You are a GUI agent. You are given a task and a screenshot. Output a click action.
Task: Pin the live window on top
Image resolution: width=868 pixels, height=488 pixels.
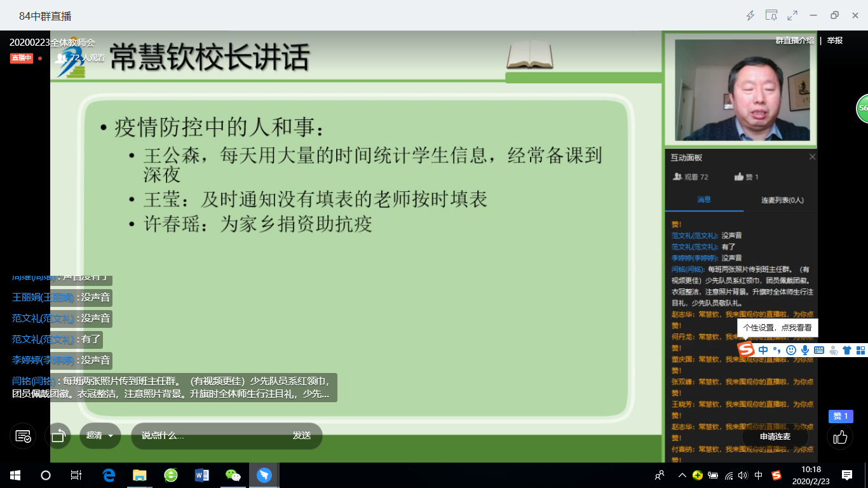click(x=771, y=15)
